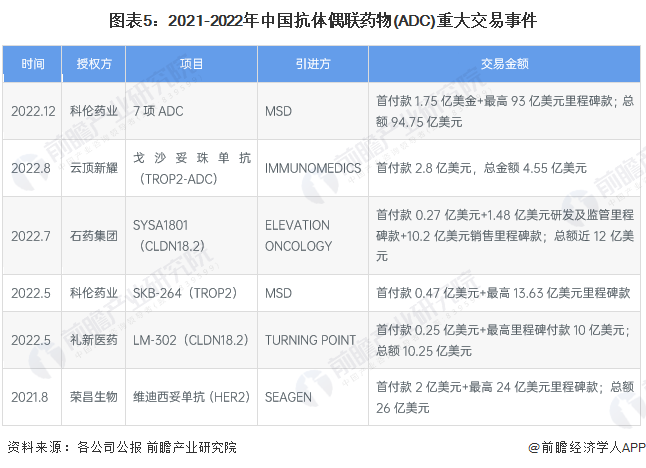Screen dimensions: 646x468
Task: Click the TURNING POINT licensee cell
Action: (311, 340)
